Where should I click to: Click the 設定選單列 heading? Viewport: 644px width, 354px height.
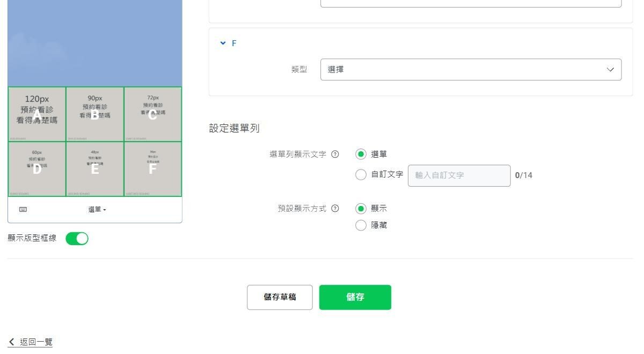pyautogui.click(x=234, y=129)
